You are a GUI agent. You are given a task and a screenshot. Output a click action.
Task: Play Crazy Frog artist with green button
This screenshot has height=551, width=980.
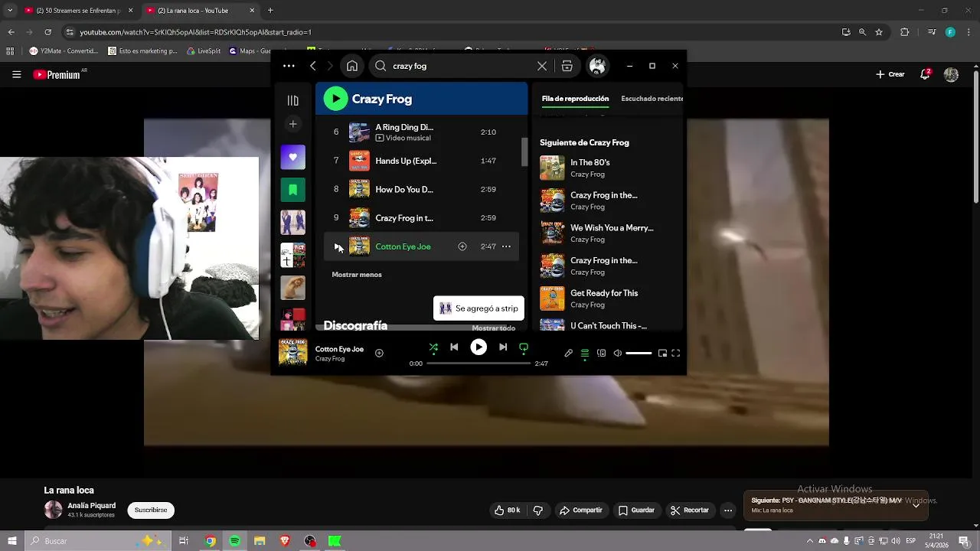[x=335, y=99]
